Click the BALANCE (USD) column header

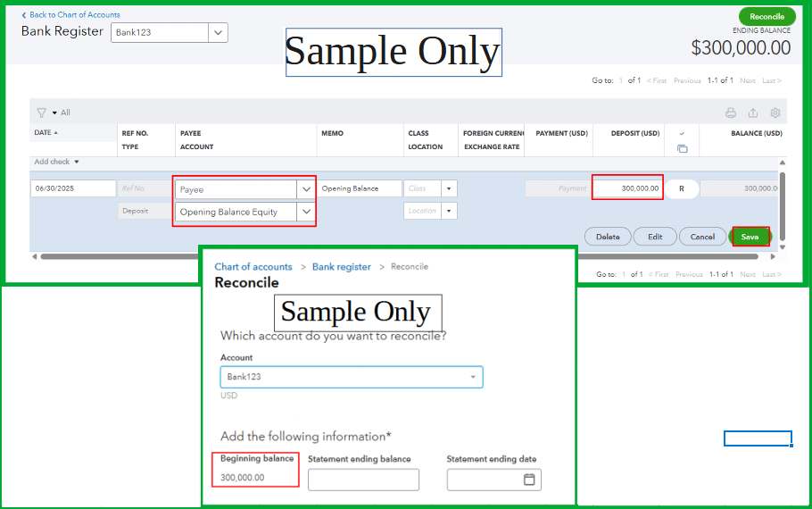click(x=757, y=134)
